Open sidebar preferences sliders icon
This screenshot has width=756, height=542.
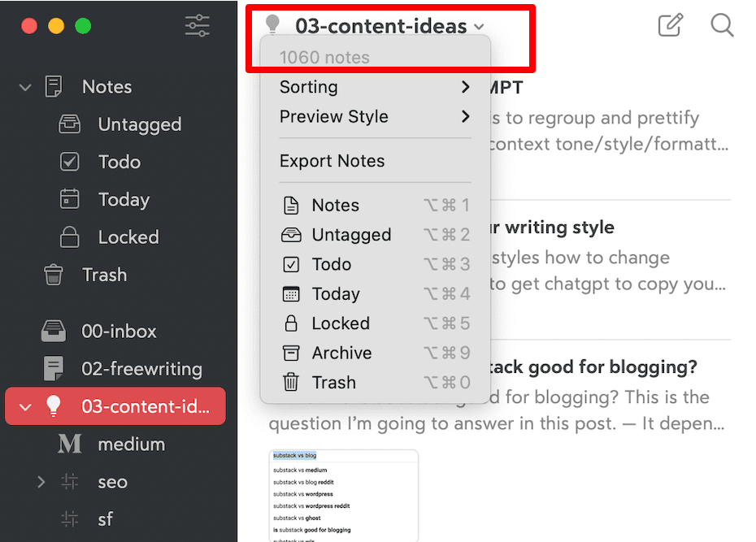[198, 25]
